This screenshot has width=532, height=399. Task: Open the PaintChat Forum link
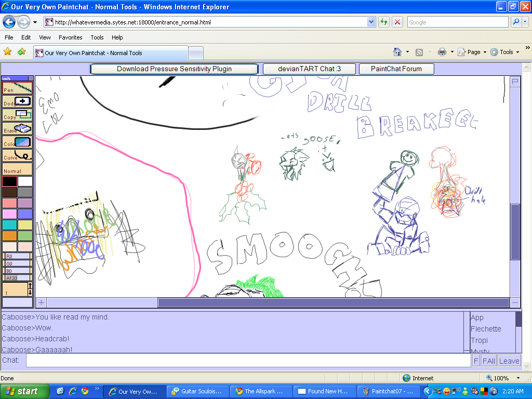396,69
